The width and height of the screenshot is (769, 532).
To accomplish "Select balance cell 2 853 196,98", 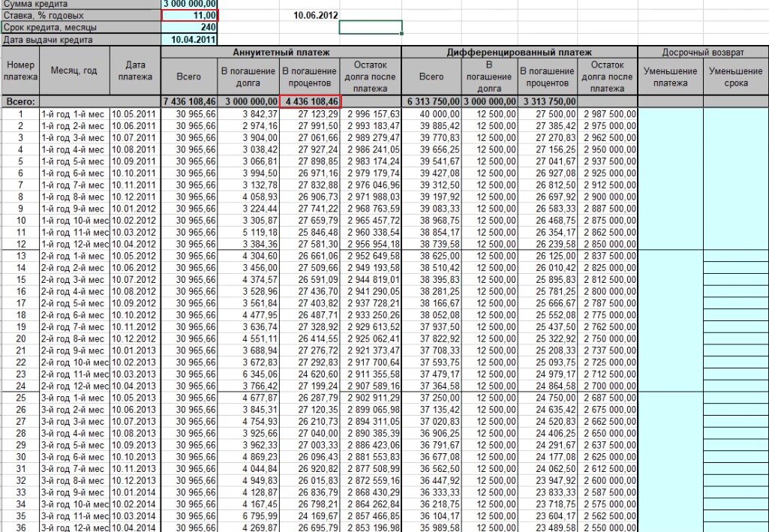I will pos(371,527).
